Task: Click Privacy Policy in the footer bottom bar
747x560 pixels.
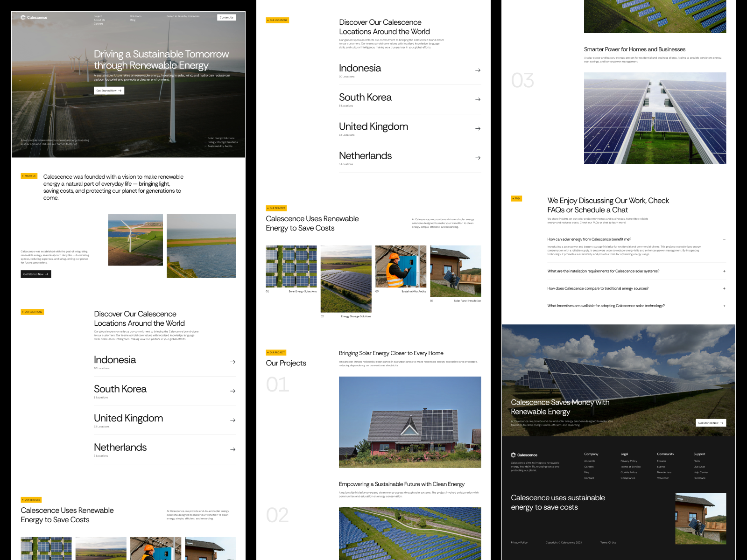Action: click(519, 543)
